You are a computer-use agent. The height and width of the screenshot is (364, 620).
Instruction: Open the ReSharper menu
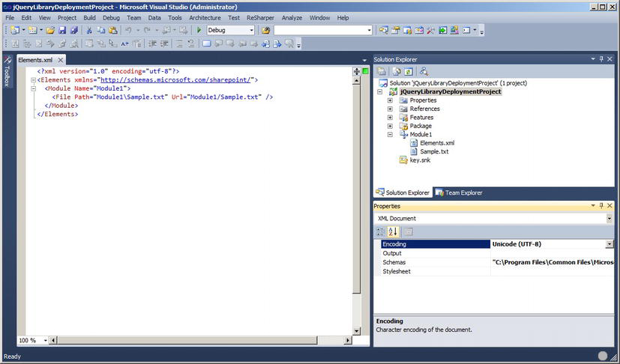coord(260,18)
